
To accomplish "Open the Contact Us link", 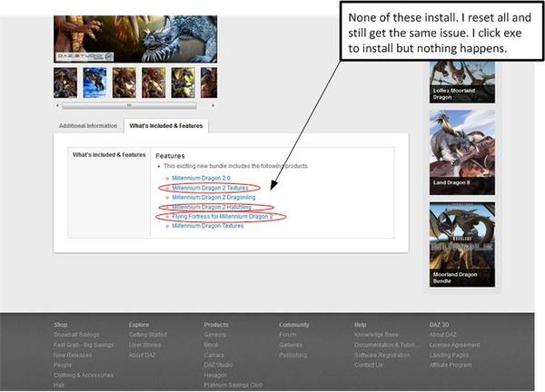I will 369,365.
